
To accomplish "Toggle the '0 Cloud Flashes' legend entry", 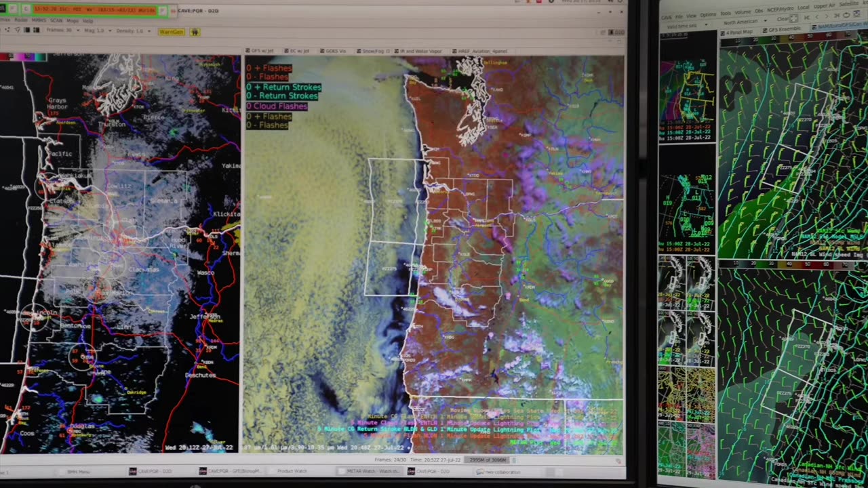I will pos(277,106).
